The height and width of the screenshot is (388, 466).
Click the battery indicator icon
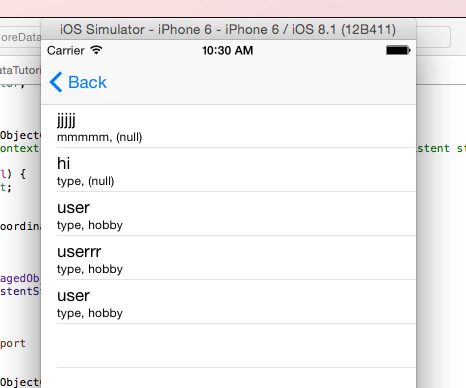pos(398,50)
